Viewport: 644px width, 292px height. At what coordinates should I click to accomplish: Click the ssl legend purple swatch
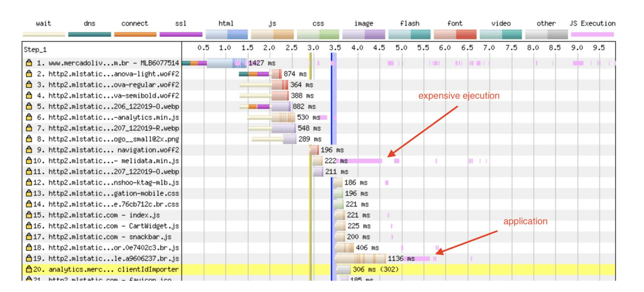click(181, 34)
